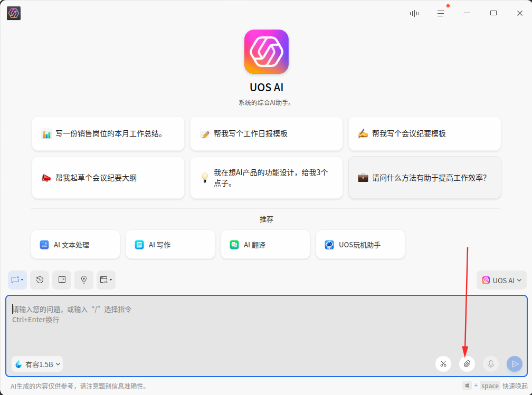This screenshot has height=395, width=532.
Task: Click the Windows key shortcut hint icon
Action: pos(467,386)
